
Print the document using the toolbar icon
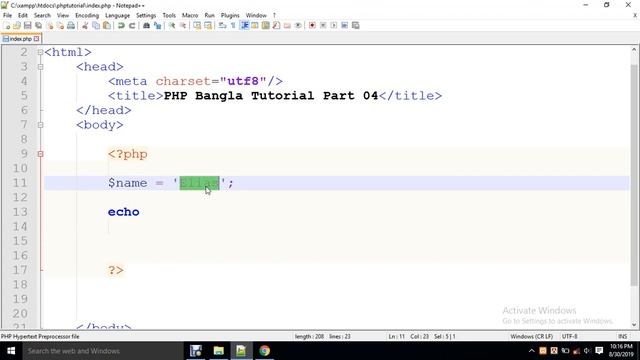(x=71, y=25)
